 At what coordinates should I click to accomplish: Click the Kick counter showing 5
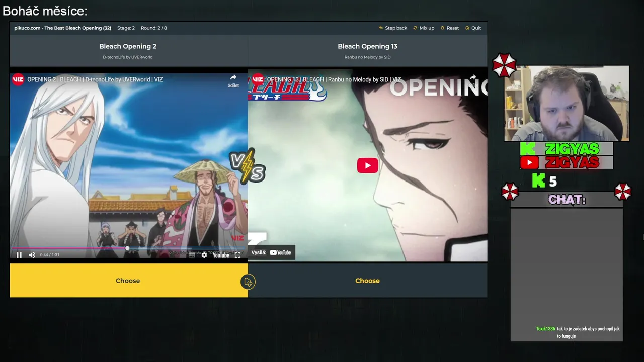click(x=545, y=181)
